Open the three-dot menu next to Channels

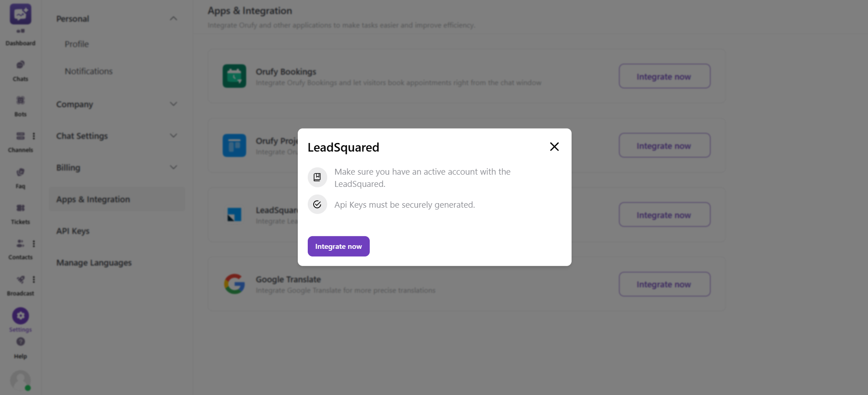tap(34, 136)
